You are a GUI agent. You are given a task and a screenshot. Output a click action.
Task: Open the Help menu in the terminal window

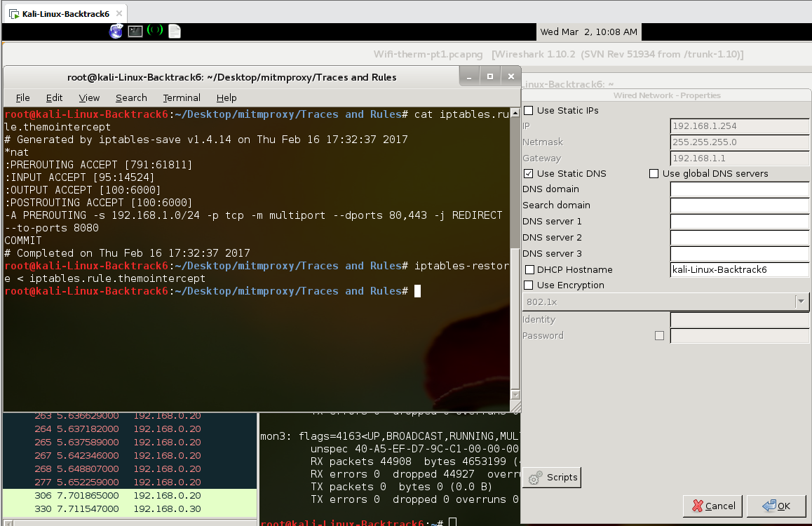(x=226, y=97)
